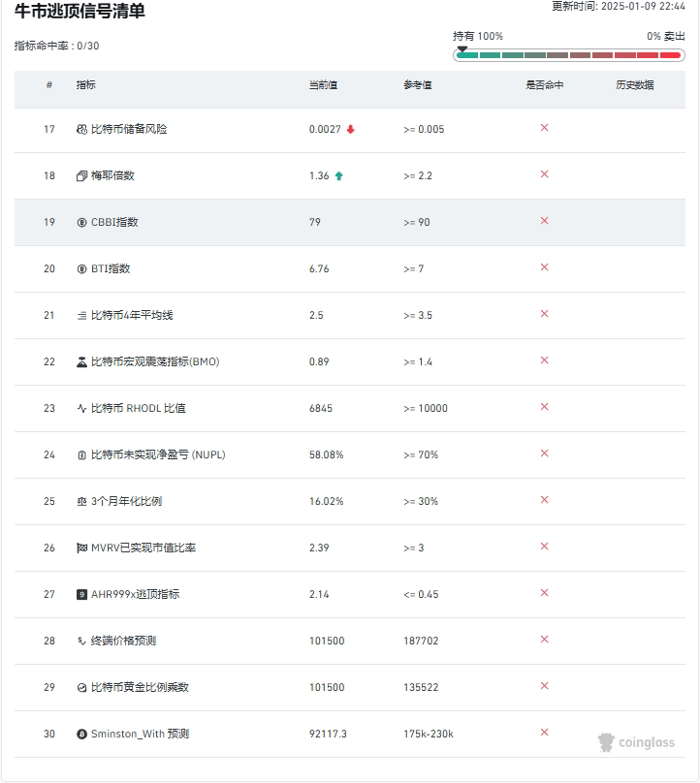Click the red X in NUPL row
This screenshot has height=783, width=700.
click(545, 454)
